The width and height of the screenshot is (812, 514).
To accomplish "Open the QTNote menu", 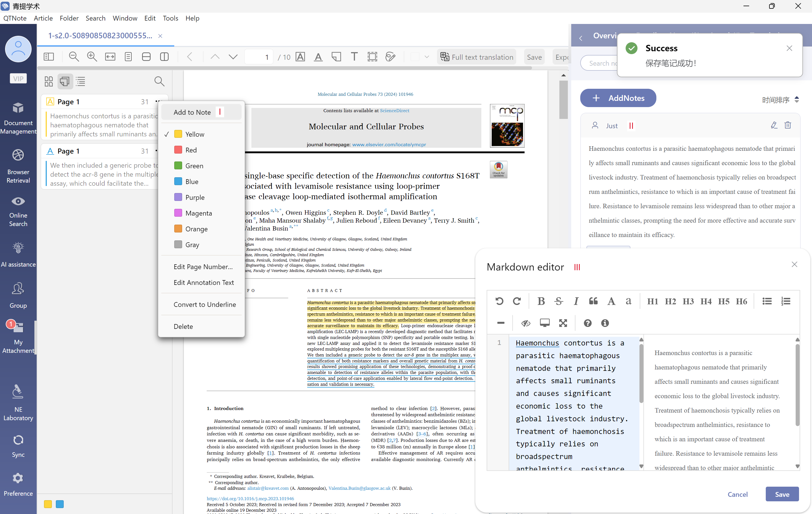I will (x=15, y=18).
